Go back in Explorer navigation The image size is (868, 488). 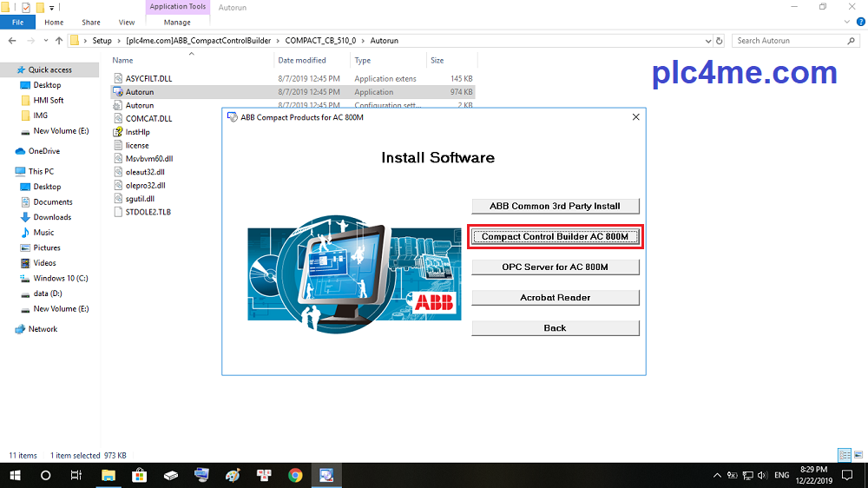coord(12,41)
